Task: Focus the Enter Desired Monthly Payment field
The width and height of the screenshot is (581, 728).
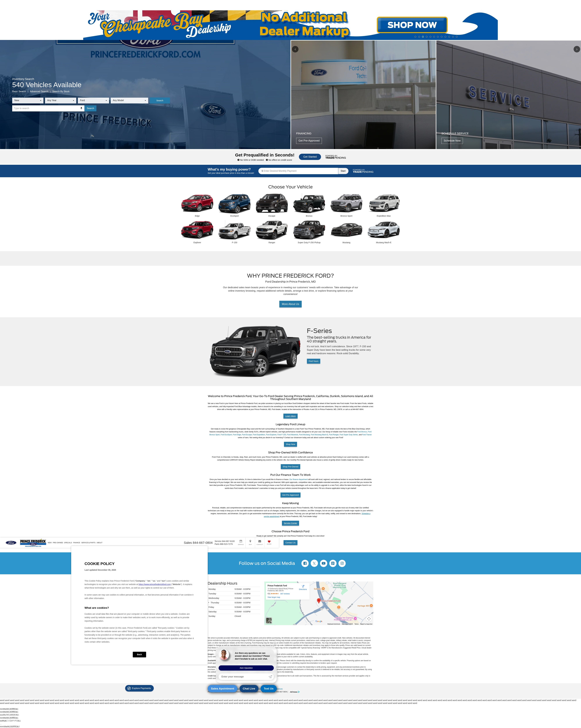Action: click(298, 171)
